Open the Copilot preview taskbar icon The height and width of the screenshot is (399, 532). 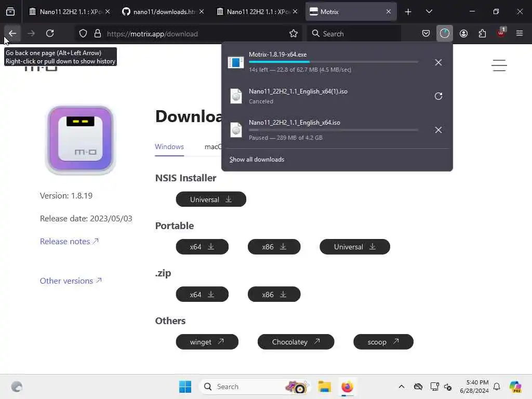pos(515,387)
